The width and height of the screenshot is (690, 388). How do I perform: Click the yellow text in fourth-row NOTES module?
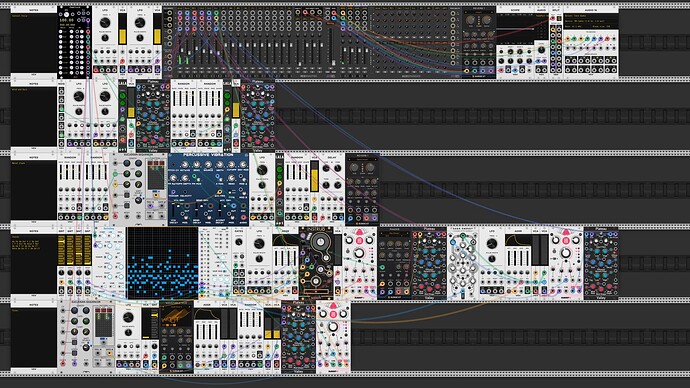26,243
